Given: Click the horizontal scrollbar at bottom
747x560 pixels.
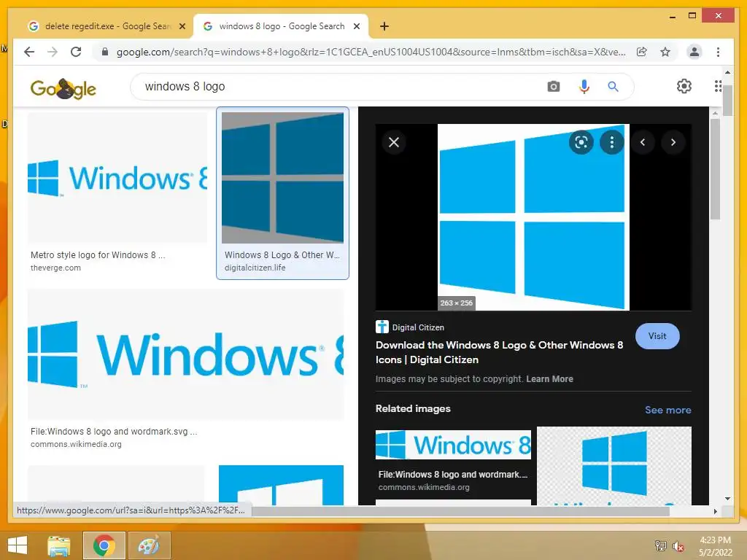Looking at the screenshot, I should click(x=460, y=511).
